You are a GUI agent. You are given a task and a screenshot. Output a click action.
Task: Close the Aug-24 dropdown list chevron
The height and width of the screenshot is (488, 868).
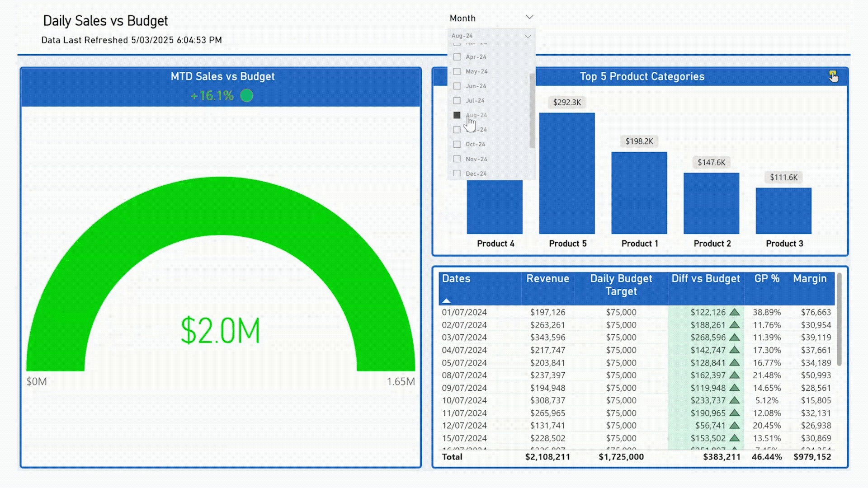click(x=528, y=36)
